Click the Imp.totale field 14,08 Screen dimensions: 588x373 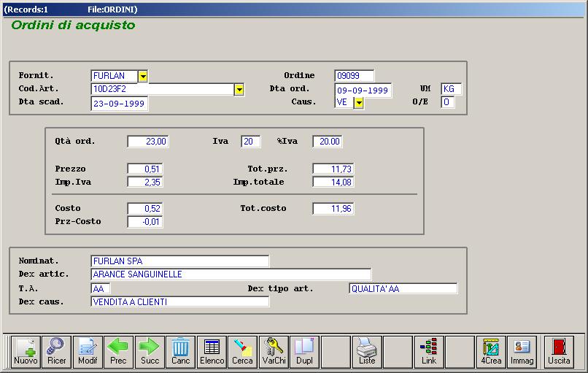[x=333, y=182]
